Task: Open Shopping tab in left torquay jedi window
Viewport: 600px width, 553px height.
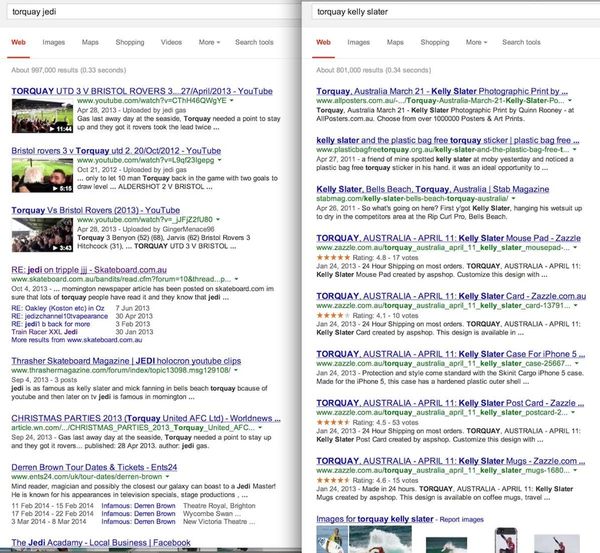Action: (x=130, y=42)
